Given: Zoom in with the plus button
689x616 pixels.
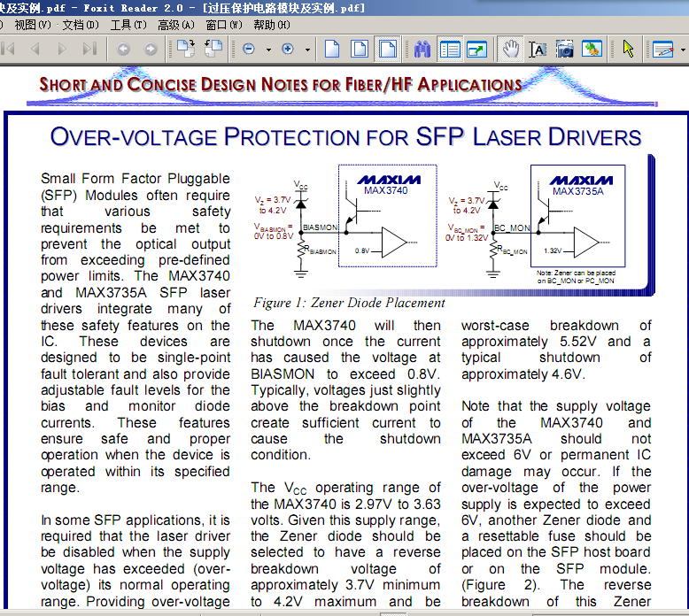Looking at the screenshot, I should 288,49.
